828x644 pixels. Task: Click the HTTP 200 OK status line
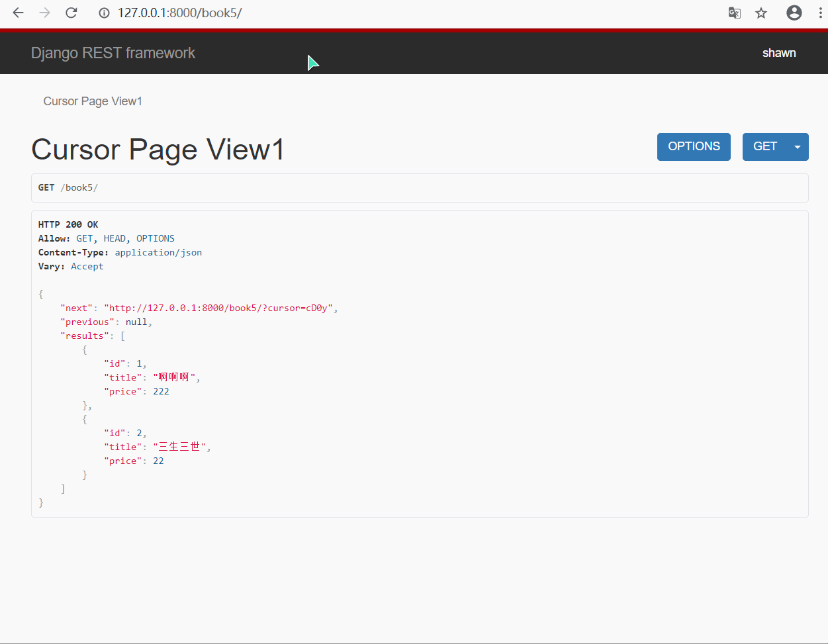click(68, 224)
